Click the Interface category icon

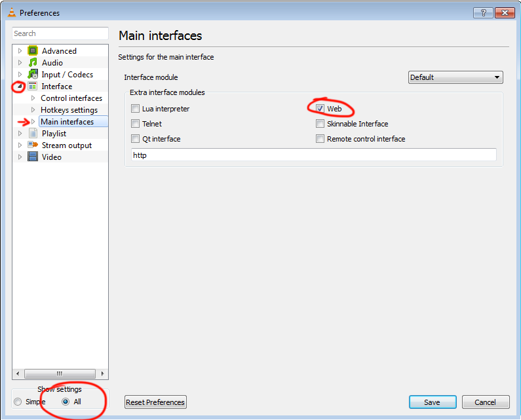pos(32,86)
